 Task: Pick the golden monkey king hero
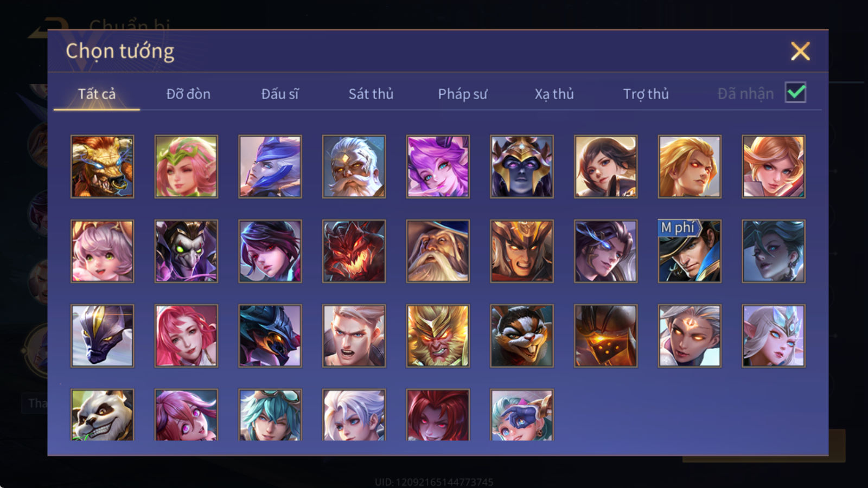(438, 336)
